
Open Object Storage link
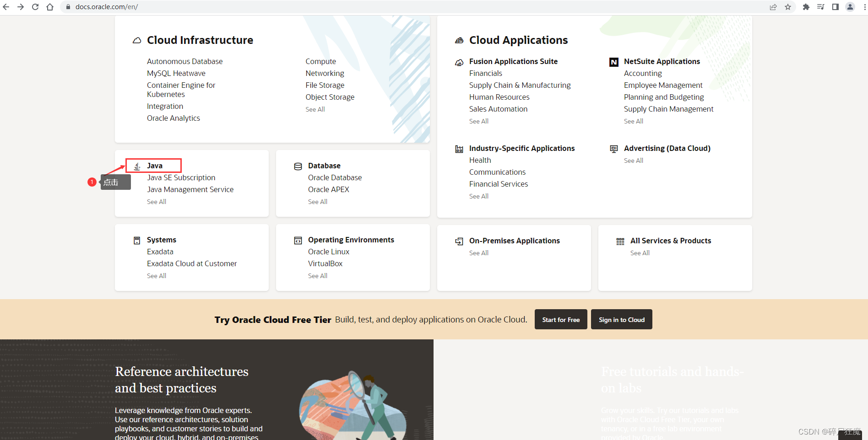coord(330,97)
